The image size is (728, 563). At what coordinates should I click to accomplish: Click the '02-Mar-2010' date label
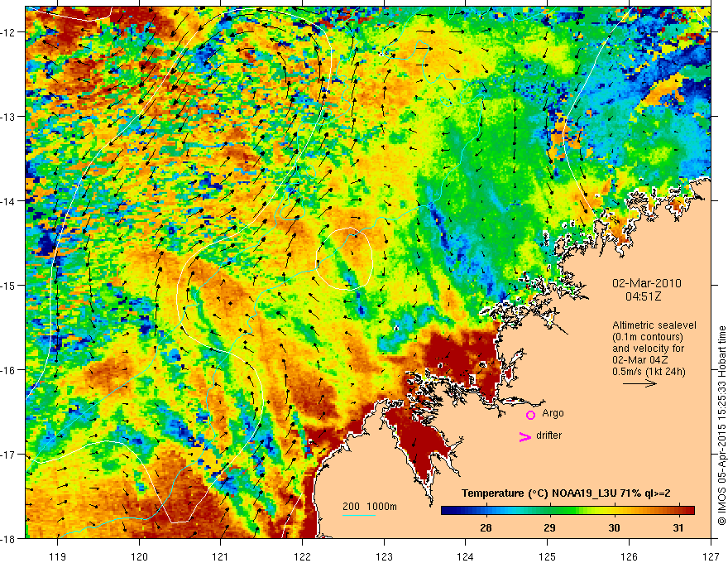(x=646, y=283)
